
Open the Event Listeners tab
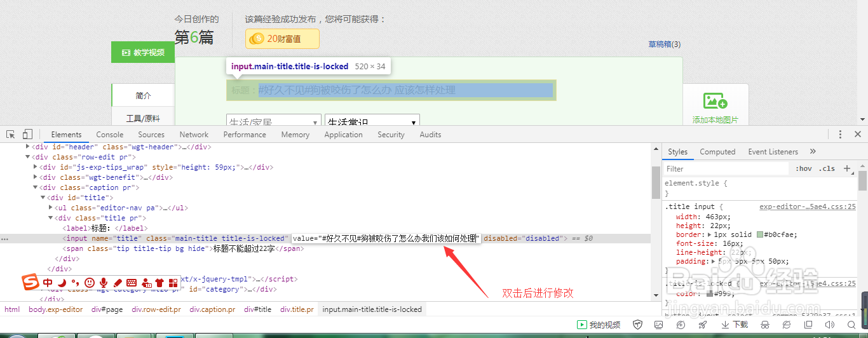[772, 152]
